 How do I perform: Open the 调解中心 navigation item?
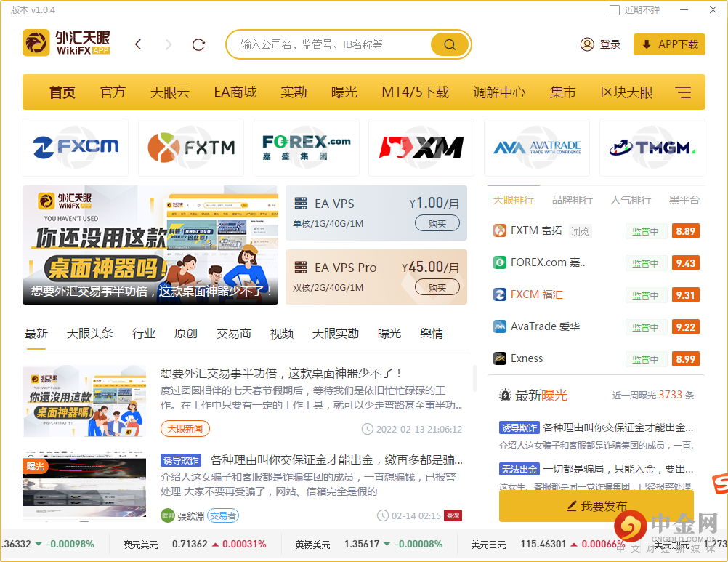[499, 92]
